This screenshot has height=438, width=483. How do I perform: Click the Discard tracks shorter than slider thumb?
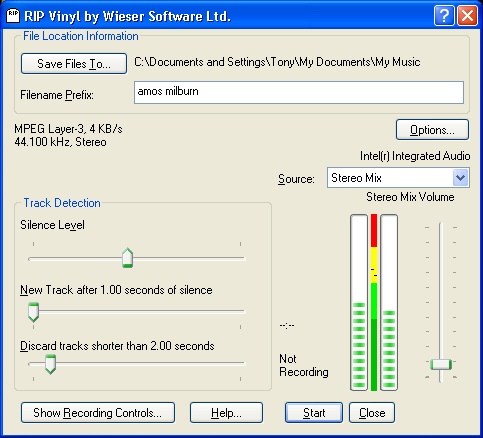tap(50, 364)
